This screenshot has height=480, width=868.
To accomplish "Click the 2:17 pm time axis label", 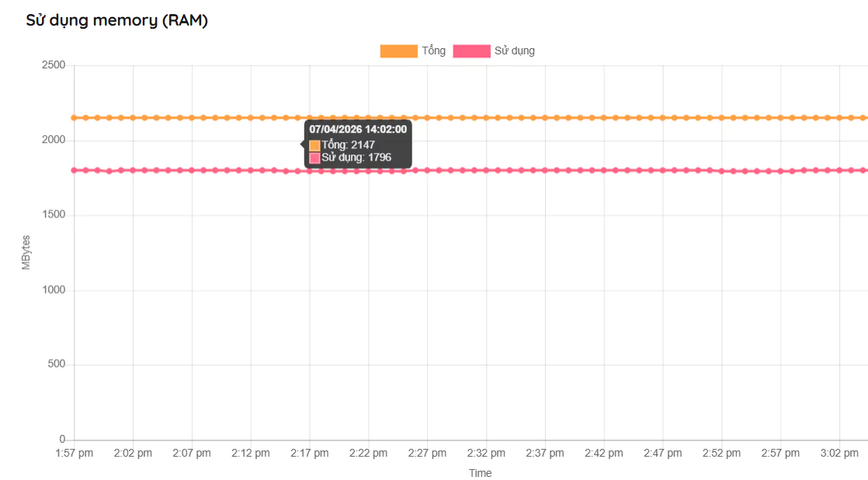I will point(310,454).
